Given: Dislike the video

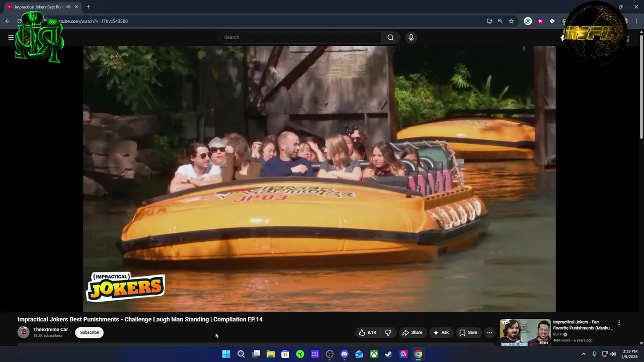Looking at the screenshot, I should point(388,332).
